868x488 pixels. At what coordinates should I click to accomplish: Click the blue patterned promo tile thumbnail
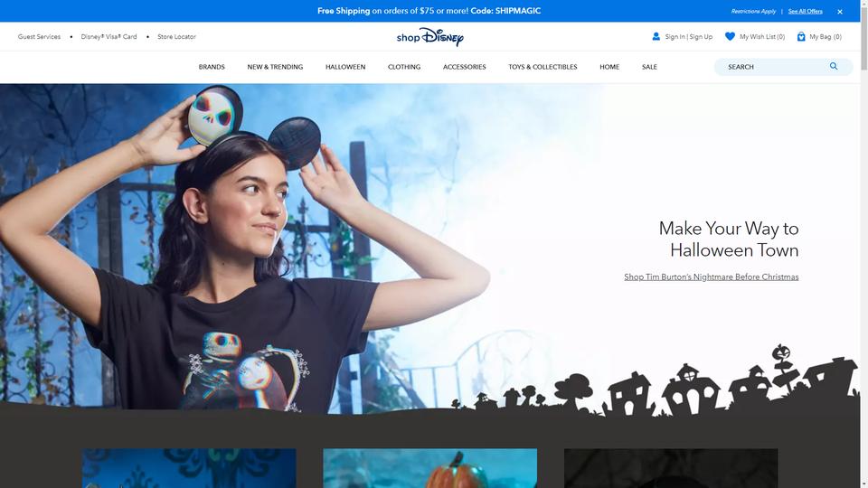point(189,468)
